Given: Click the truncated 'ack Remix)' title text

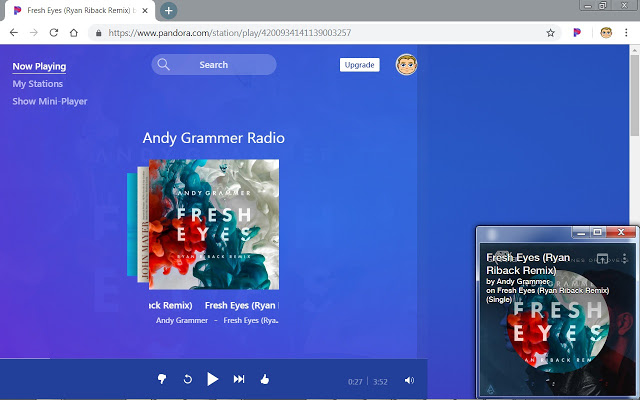Looking at the screenshot, I should coord(171,305).
